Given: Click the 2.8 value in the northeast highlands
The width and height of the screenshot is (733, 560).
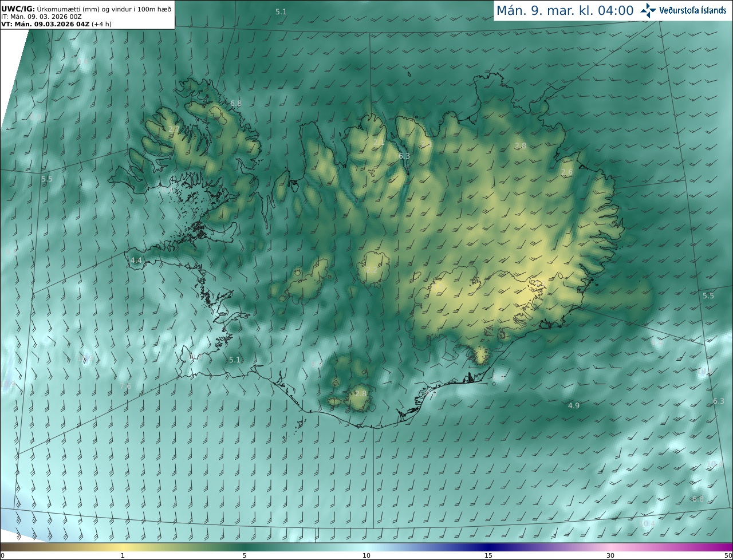Looking at the screenshot, I should point(521,146).
